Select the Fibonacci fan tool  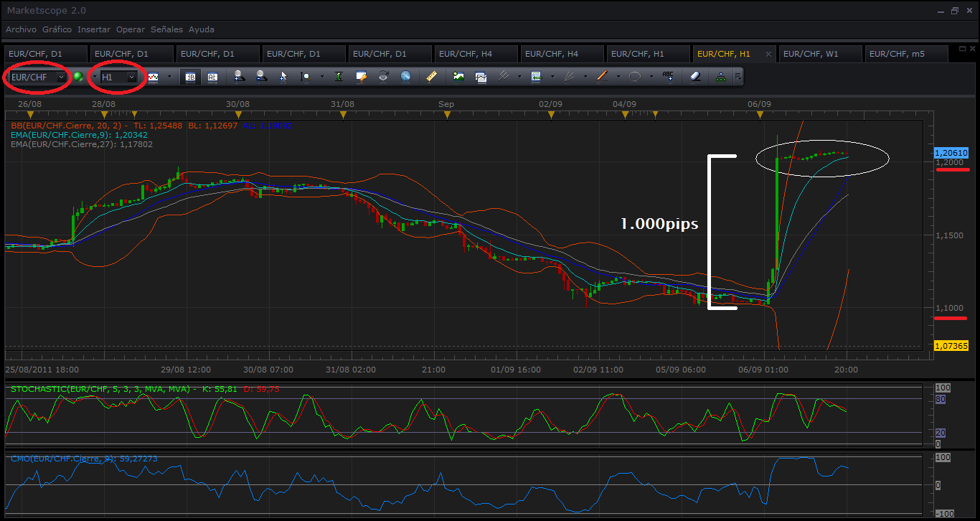[x=570, y=77]
